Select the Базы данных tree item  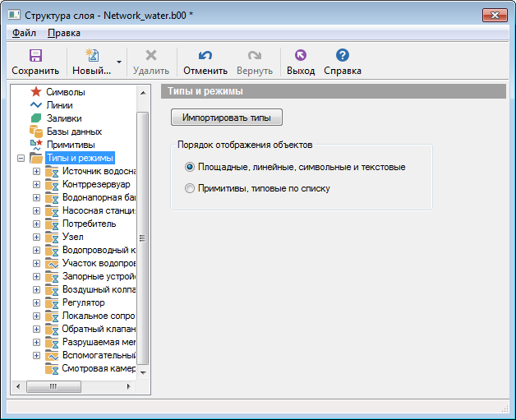[75, 132]
